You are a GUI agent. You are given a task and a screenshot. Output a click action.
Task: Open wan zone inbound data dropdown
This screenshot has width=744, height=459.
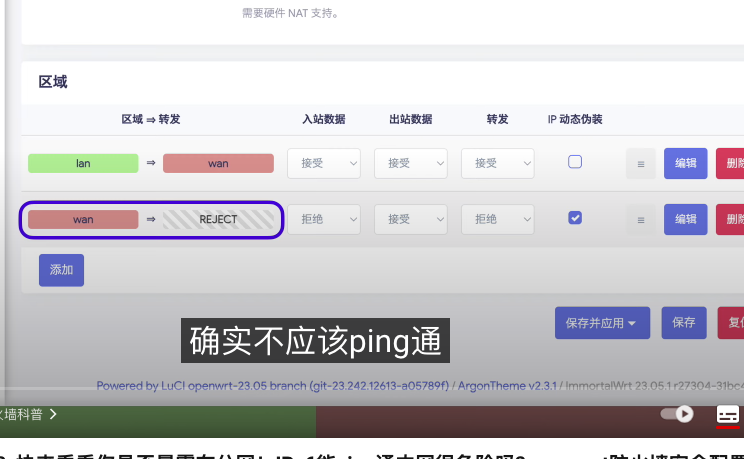click(324, 219)
